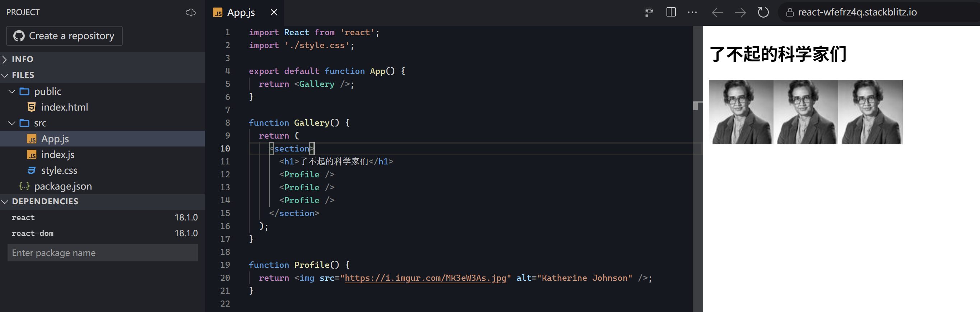Click Create a repository button
This screenshot has height=312, width=980.
tap(64, 36)
